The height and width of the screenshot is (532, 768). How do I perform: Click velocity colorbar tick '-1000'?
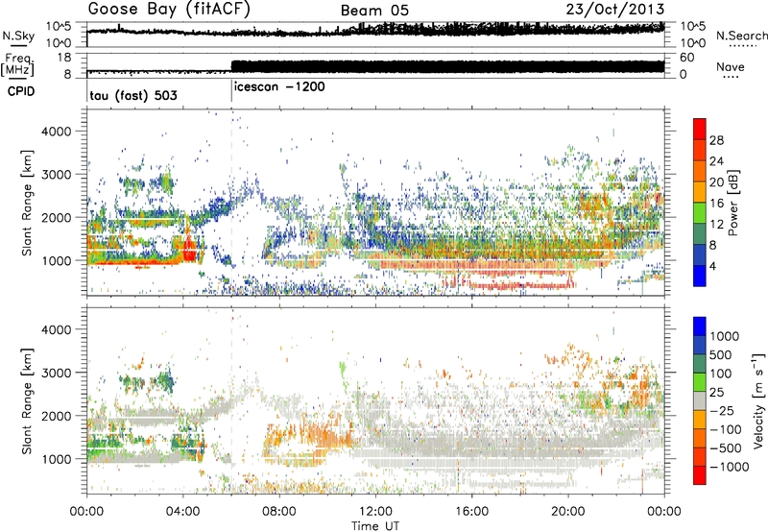click(x=729, y=467)
